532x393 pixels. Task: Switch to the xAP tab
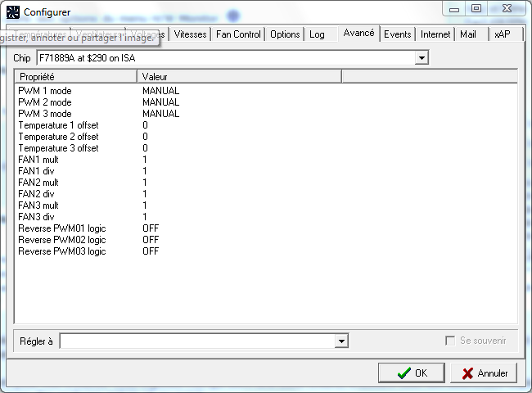503,34
